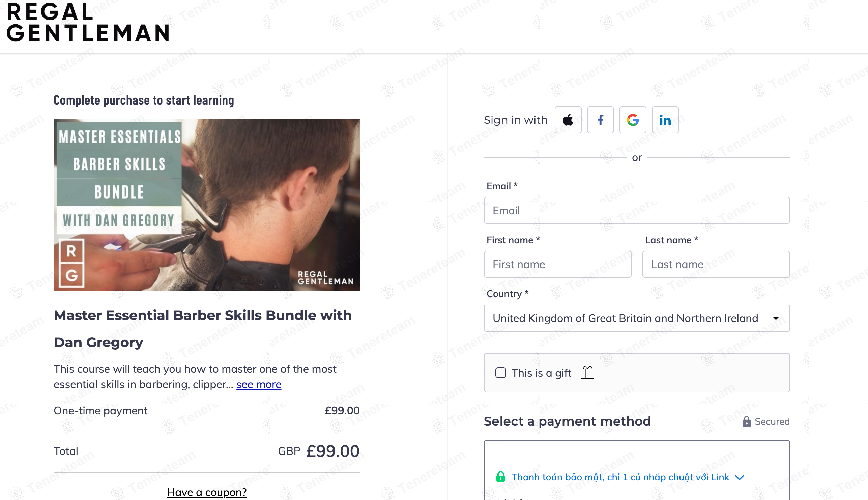The height and width of the screenshot is (500, 868).
Task: Focus the First name input field
Action: (557, 264)
